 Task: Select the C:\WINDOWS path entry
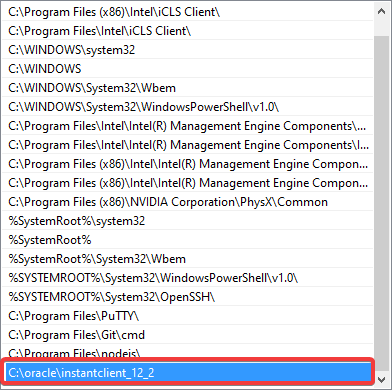tap(187, 69)
